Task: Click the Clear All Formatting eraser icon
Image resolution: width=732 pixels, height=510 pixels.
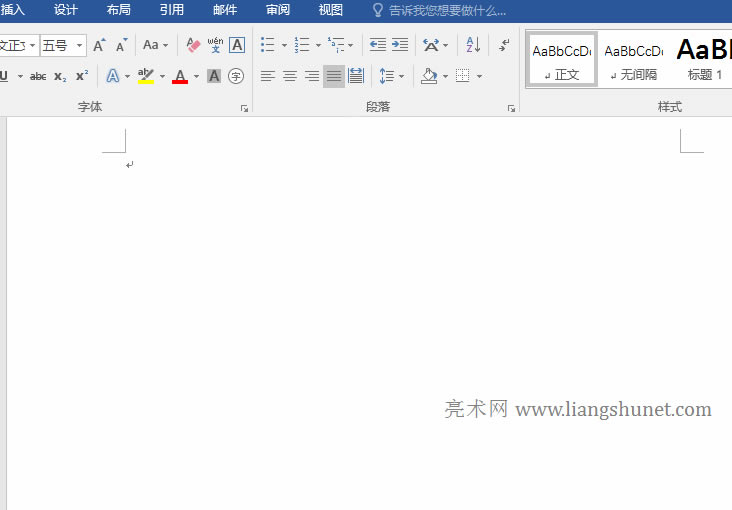Action: tap(194, 45)
